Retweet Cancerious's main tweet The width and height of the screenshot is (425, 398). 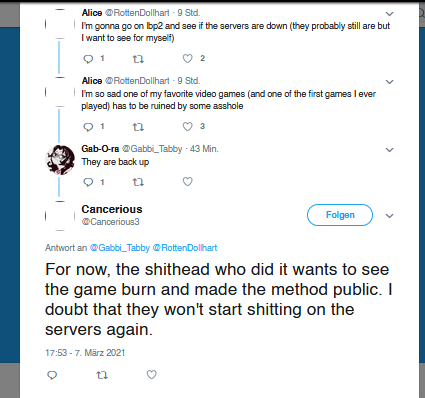tap(102, 376)
